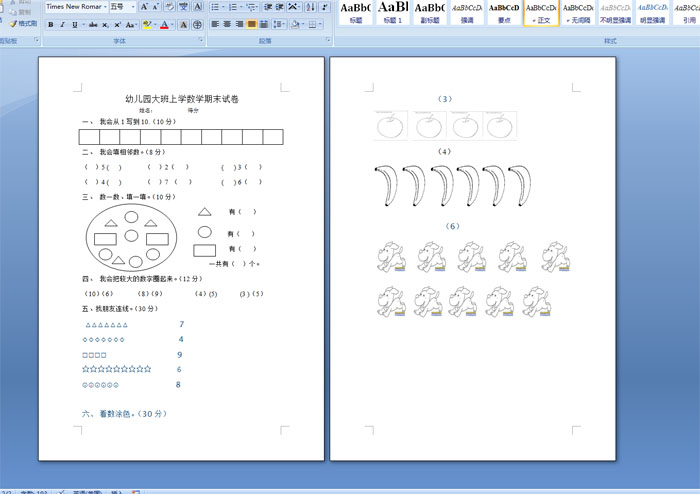Screen dimensions: 700x494
Task: Click the first banana picture
Action: 386,186
